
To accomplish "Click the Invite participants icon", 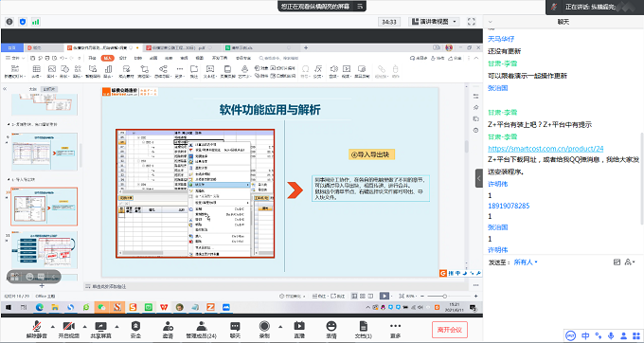I will tap(168, 330).
